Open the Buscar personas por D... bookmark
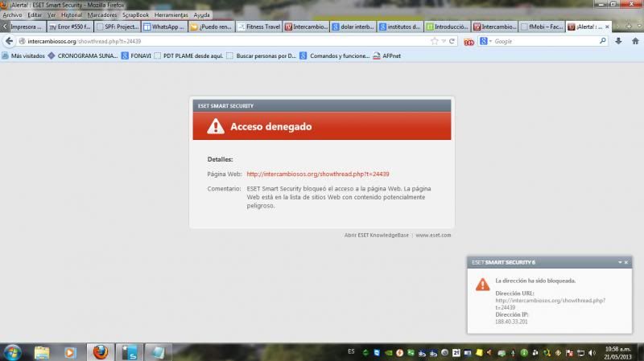Screen dimensions: 644x361 coord(261,55)
